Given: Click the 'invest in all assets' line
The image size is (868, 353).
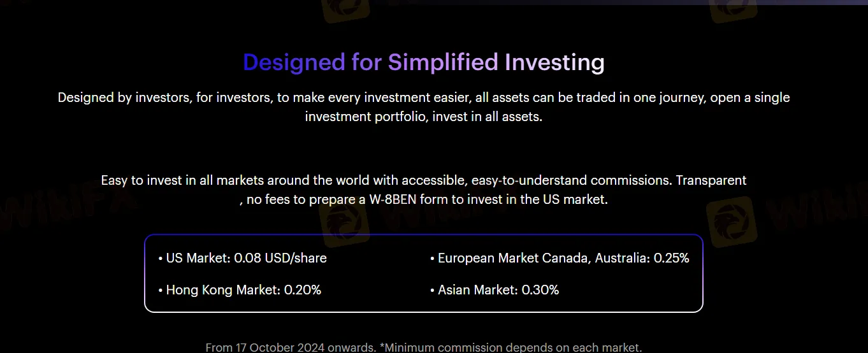Looking at the screenshot, I should (488, 117).
